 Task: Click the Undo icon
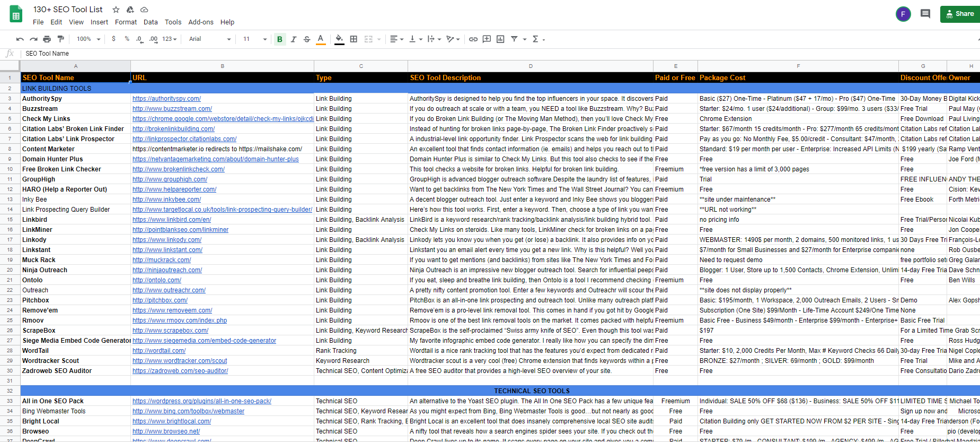20,39
